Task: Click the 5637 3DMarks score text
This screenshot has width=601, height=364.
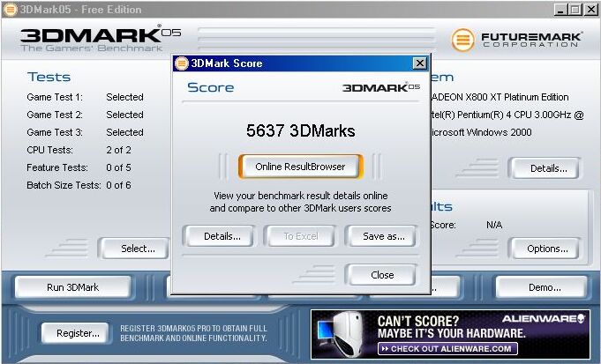Action: (300, 131)
